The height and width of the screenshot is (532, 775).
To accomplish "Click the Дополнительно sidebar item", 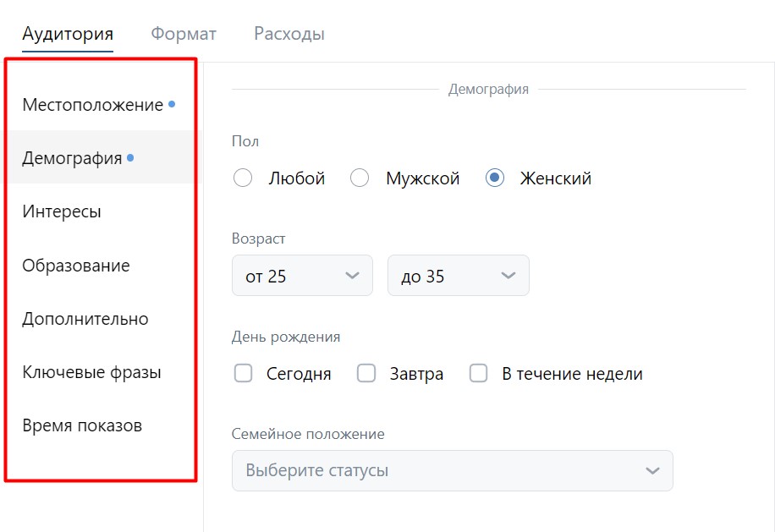I will click(x=85, y=319).
